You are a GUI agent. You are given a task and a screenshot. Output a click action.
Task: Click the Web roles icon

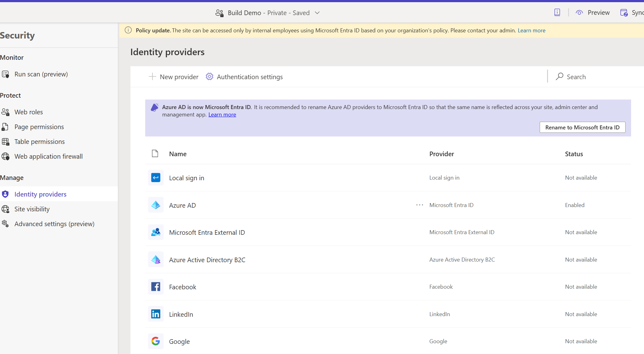pyautogui.click(x=6, y=112)
